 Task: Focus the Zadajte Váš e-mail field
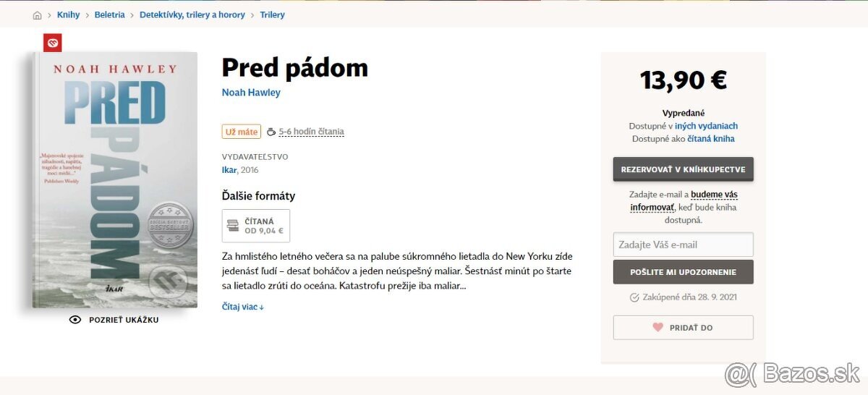click(x=683, y=245)
